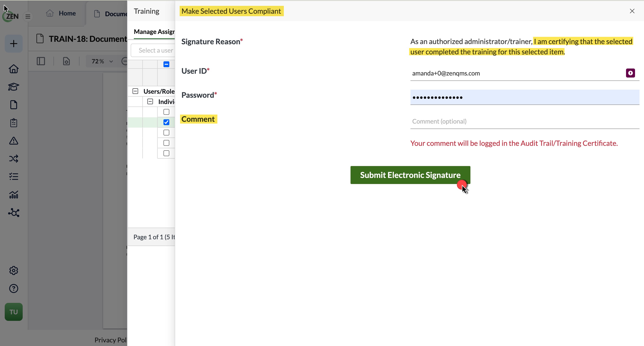Open Home icon in left sidebar
This screenshot has height=346, width=644.
[x=13, y=69]
